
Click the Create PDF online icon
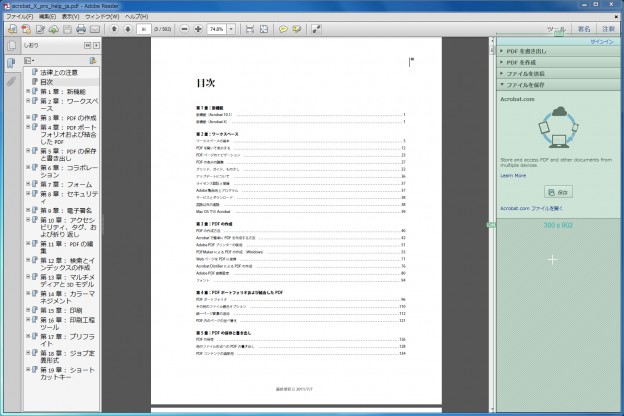pos(26,29)
